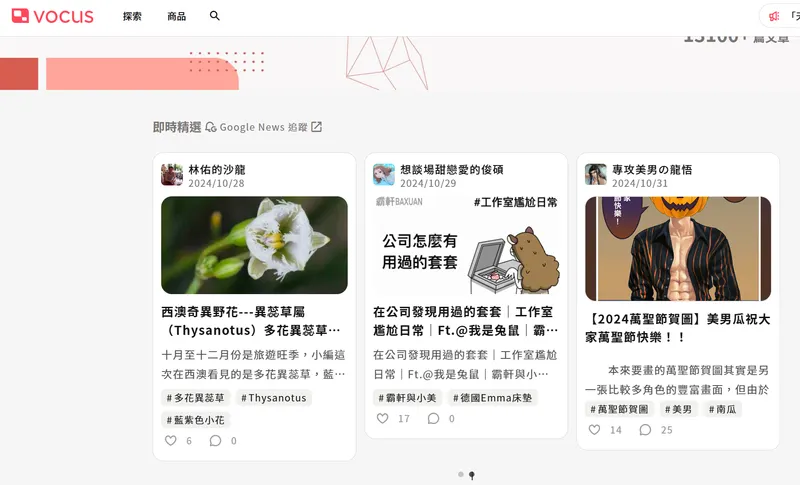Click the #Thysanotus tag

(274, 398)
